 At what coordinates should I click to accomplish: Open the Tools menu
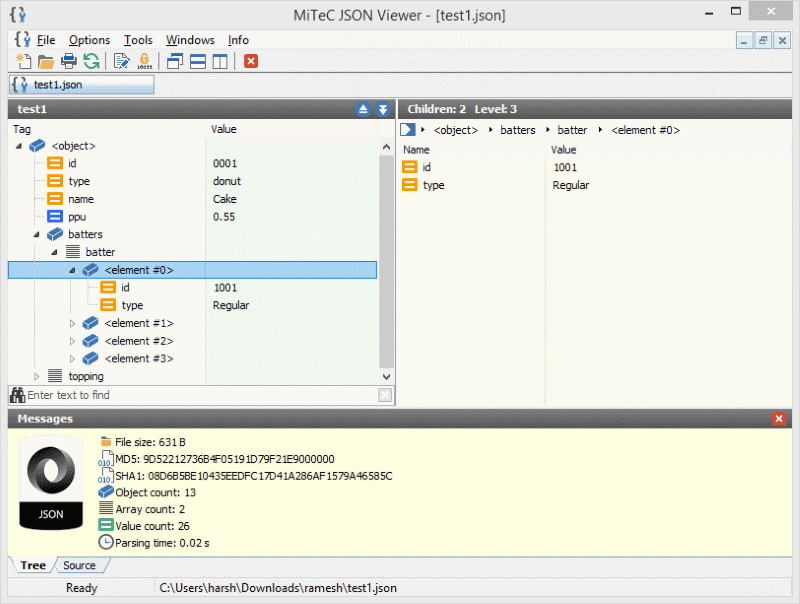point(138,40)
